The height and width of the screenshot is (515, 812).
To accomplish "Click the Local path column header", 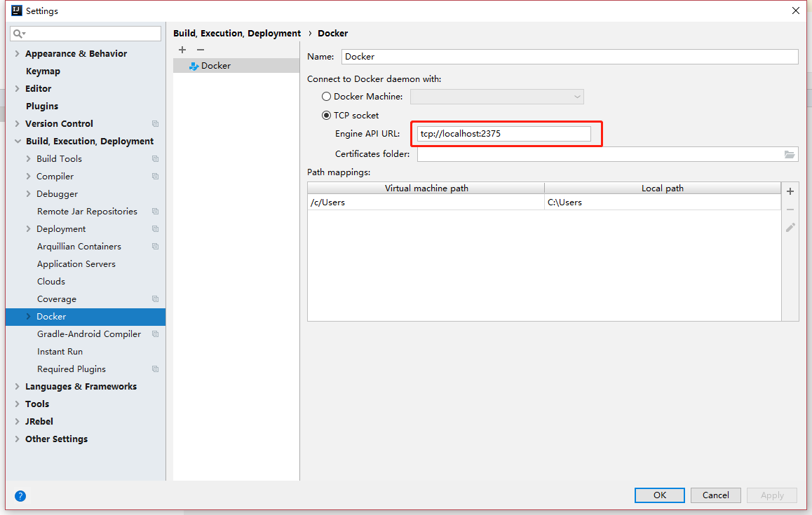I will (663, 188).
